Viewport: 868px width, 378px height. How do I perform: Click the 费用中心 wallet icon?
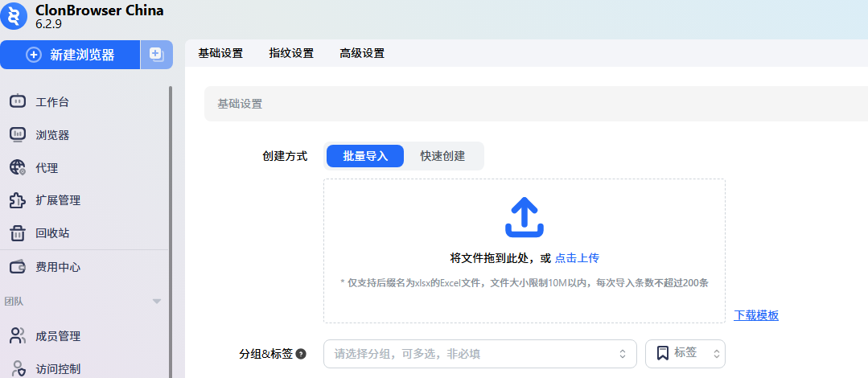(18, 267)
